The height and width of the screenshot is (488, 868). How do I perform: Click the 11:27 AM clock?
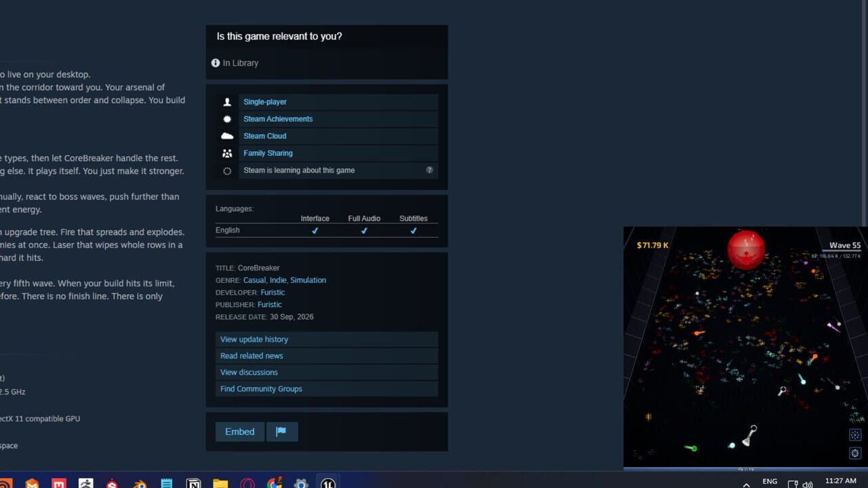point(840,481)
